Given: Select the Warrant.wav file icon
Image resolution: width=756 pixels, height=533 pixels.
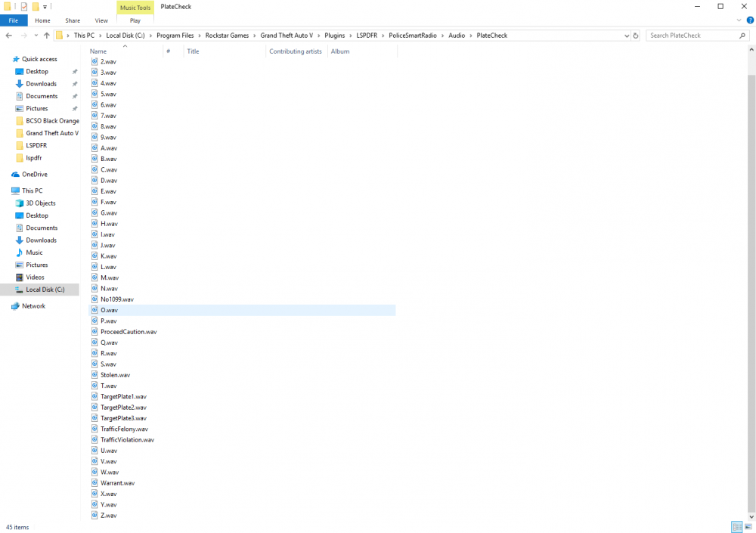Looking at the screenshot, I should [94, 483].
